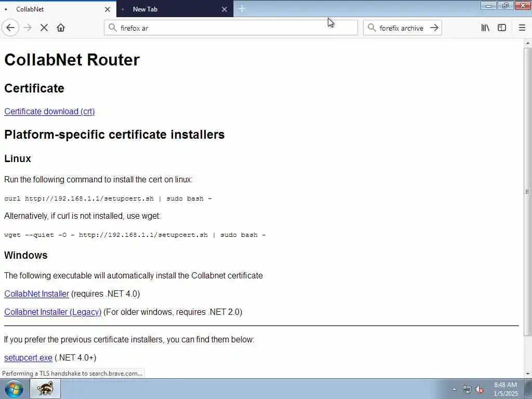This screenshot has width=532, height=399.
Task: Click the Linux section heading
Action: coord(18,159)
